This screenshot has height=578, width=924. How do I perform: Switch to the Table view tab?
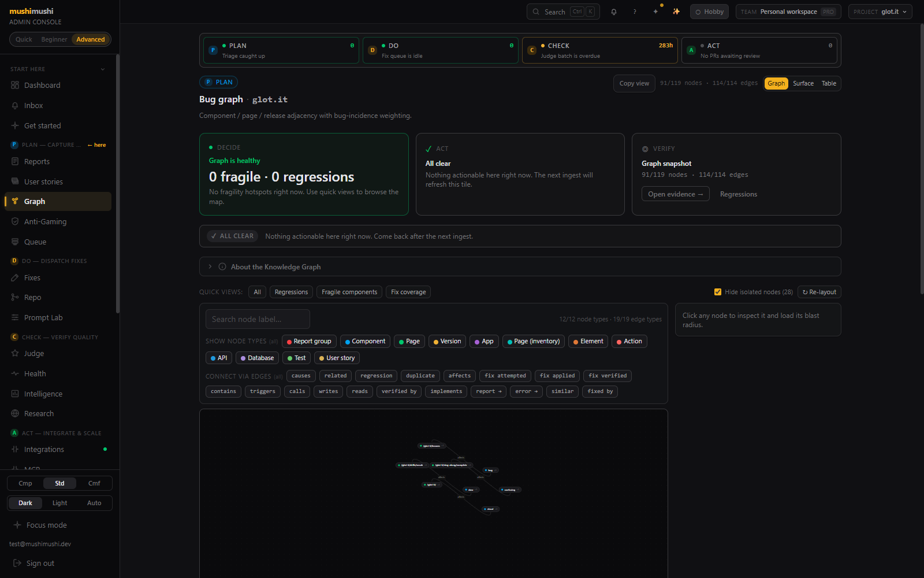pyautogui.click(x=829, y=83)
